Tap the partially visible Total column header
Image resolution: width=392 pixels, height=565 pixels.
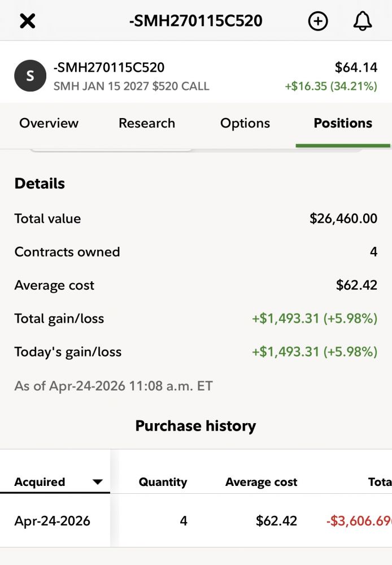click(x=380, y=482)
